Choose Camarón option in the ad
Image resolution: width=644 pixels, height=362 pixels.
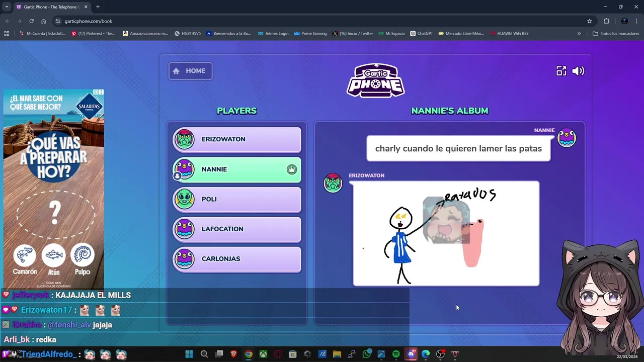click(25, 260)
